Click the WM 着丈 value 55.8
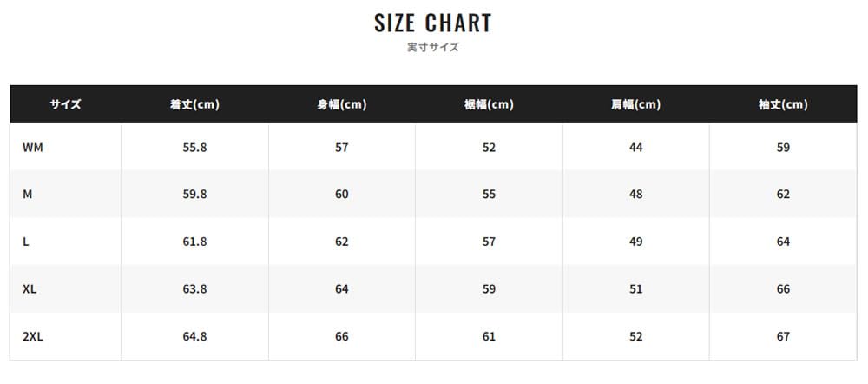The image size is (868, 384). (x=194, y=148)
